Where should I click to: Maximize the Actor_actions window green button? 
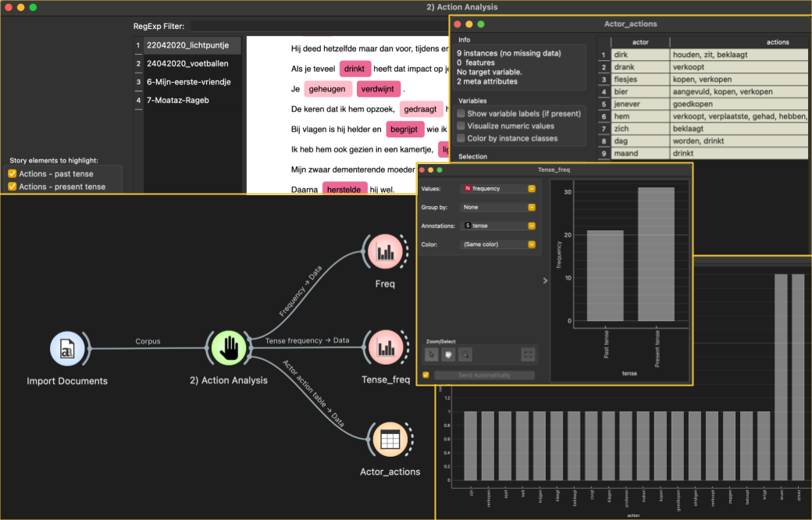pos(481,24)
